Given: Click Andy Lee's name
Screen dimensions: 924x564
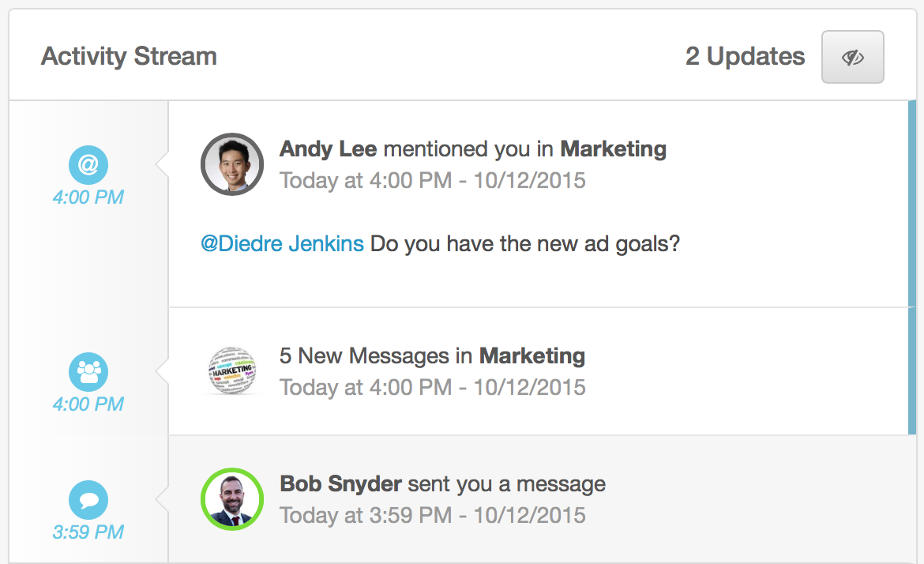Looking at the screenshot, I should [x=328, y=149].
